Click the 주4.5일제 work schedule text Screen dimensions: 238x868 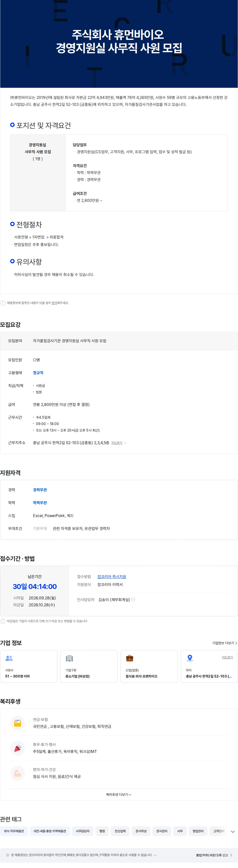[43, 417]
